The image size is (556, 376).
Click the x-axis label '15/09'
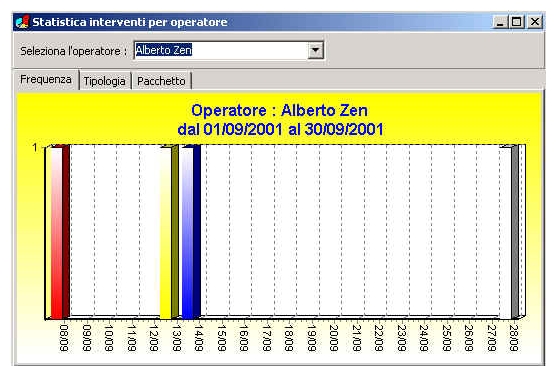(x=221, y=338)
